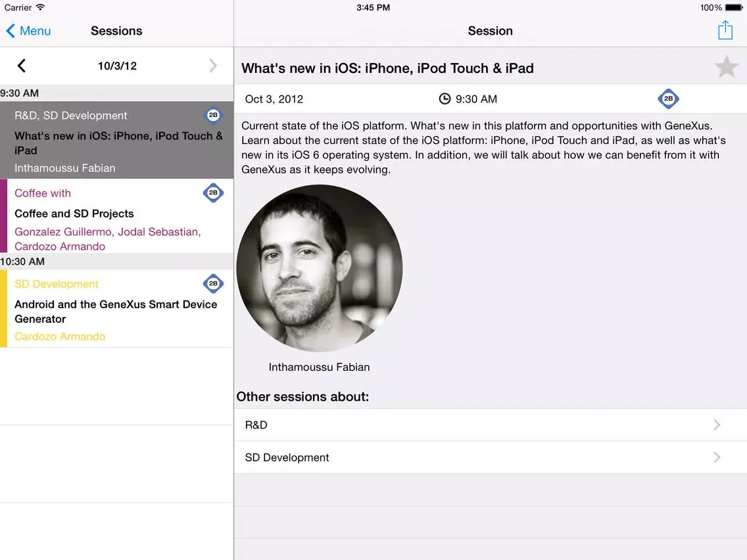The height and width of the screenshot is (560, 747).
Task: Tap the 10:30 AM section header
Action: point(117,262)
